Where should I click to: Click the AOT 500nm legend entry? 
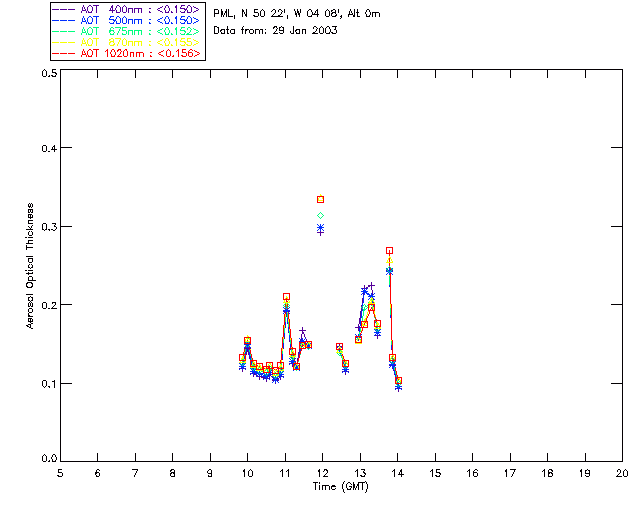[x=127, y=20]
